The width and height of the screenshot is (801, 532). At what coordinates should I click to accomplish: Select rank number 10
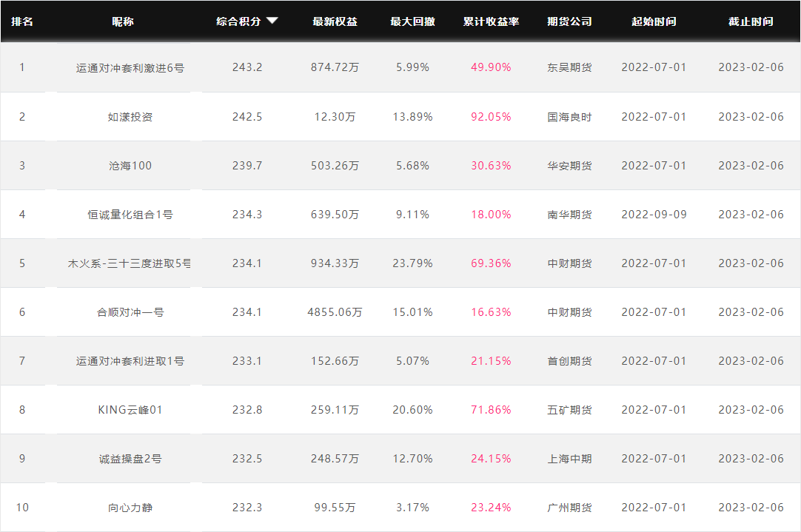point(22,508)
